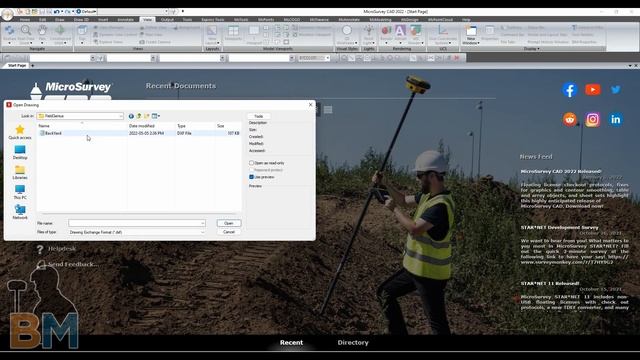
Task: Open STAR*NET 11 Released news item
Action: 550,283
